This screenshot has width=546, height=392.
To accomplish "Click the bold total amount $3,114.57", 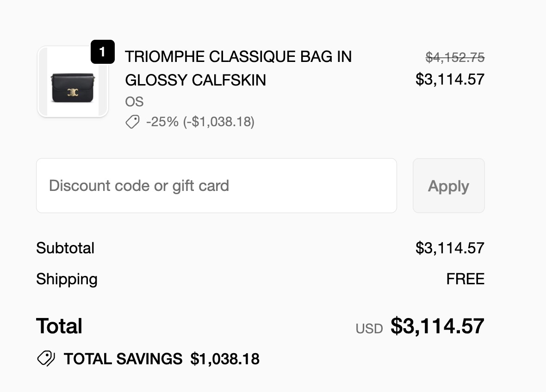I will click(437, 326).
